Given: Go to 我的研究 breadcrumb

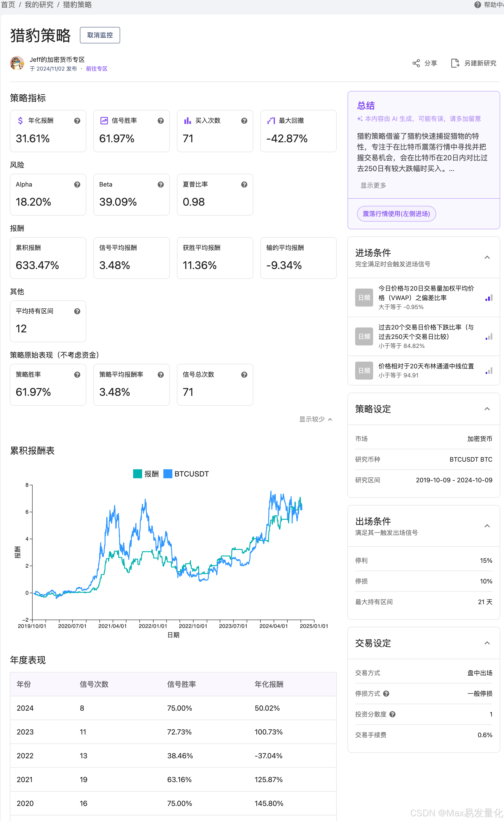Looking at the screenshot, I should [x=39, y=5].
